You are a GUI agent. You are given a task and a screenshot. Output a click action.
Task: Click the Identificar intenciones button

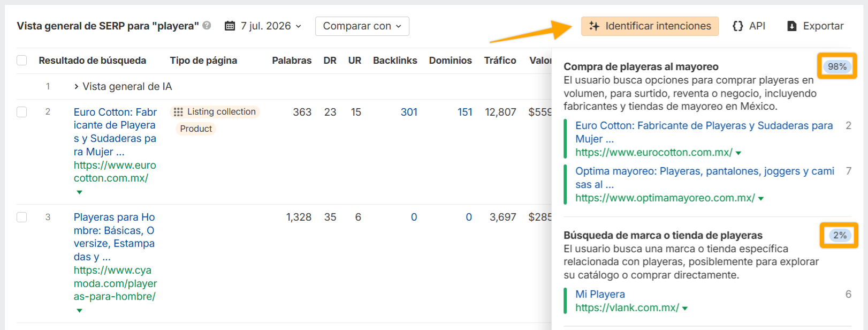click(650, 26)
